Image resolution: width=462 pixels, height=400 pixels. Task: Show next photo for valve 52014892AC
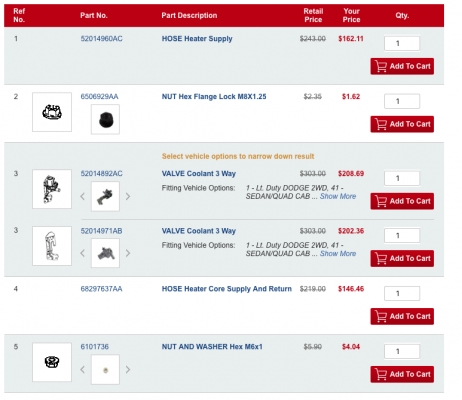pos(128,196)
